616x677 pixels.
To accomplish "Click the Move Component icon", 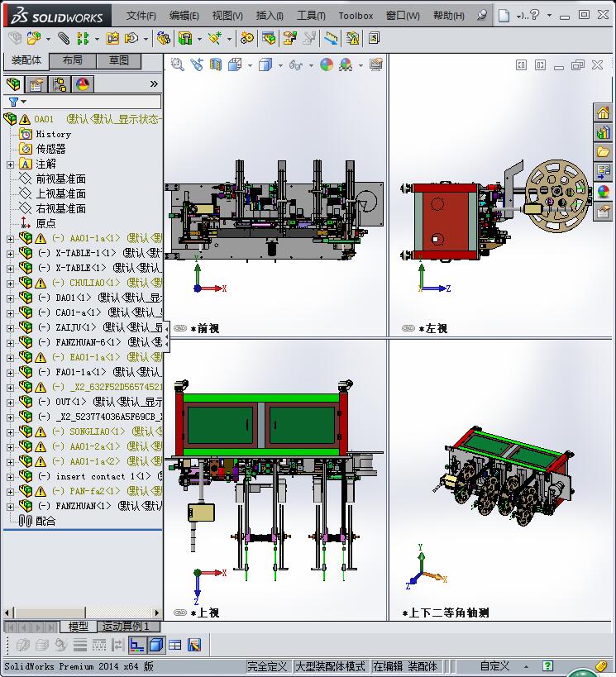I will pyautogui.click(x=131, y=38).
